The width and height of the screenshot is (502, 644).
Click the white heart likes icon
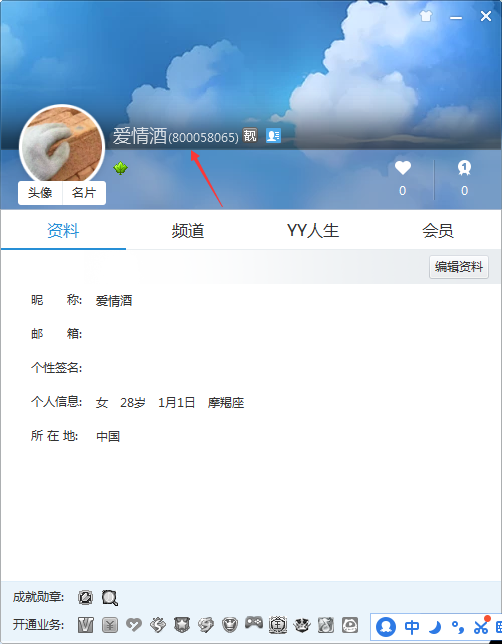point(403,168)
